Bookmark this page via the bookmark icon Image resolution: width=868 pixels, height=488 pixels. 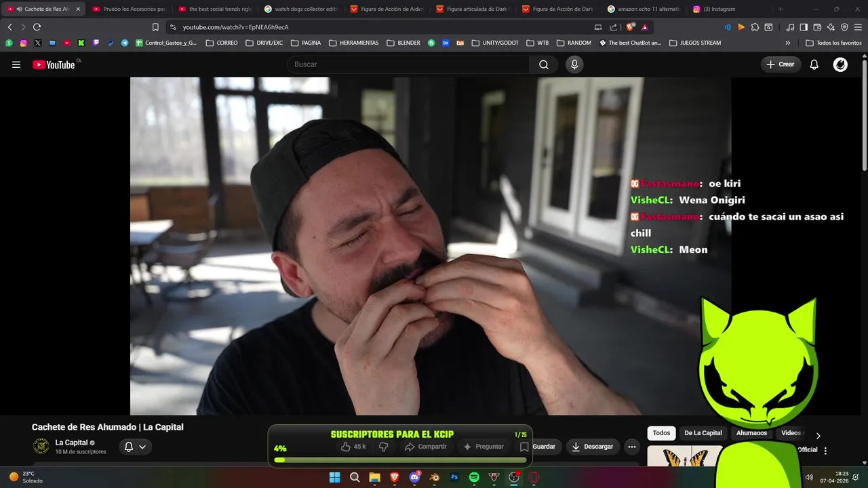155,27
